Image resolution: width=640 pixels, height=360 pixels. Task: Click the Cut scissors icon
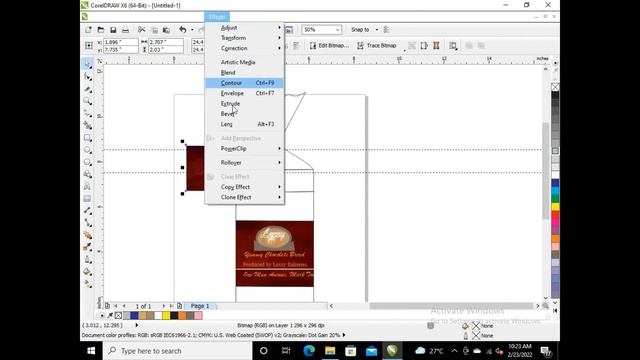[x=141, y=30]
